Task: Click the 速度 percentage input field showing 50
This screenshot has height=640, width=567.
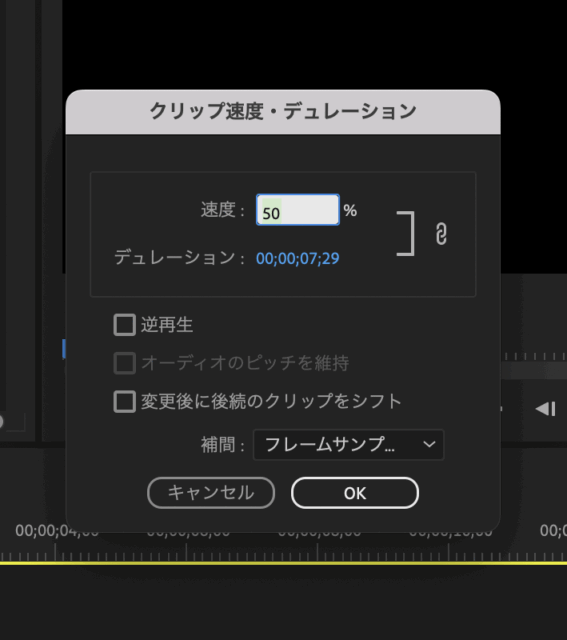Action: pos(298,210)
